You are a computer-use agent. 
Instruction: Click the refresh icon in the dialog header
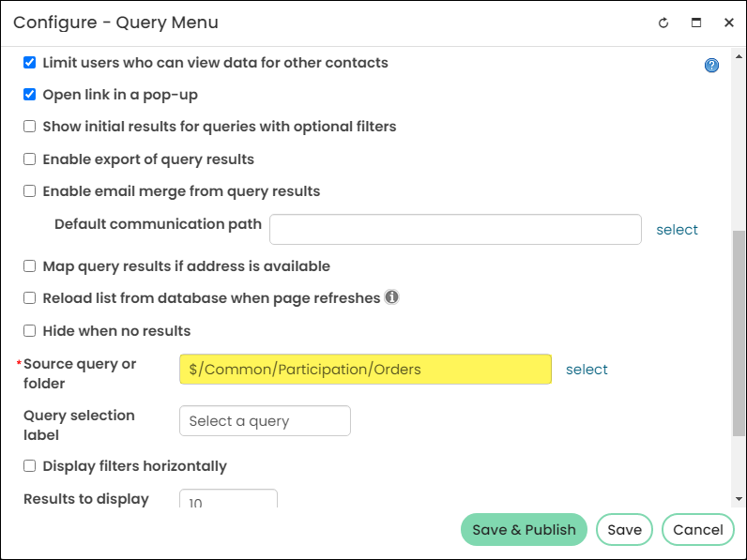[663, 23]
